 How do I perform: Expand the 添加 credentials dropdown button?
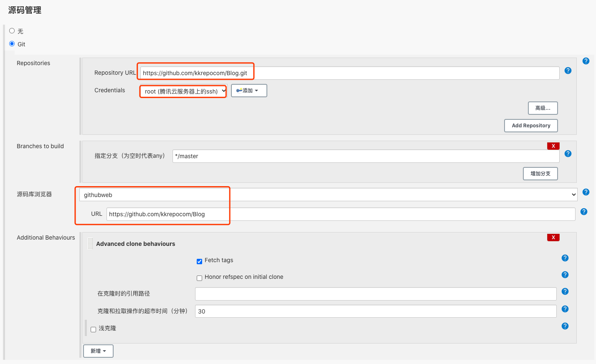click(x=249, y=91)
